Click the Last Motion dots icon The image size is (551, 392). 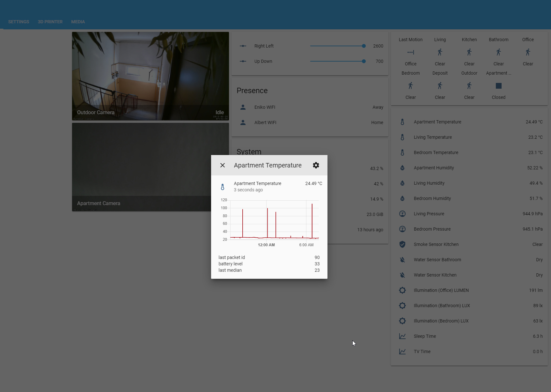[410, 52]
